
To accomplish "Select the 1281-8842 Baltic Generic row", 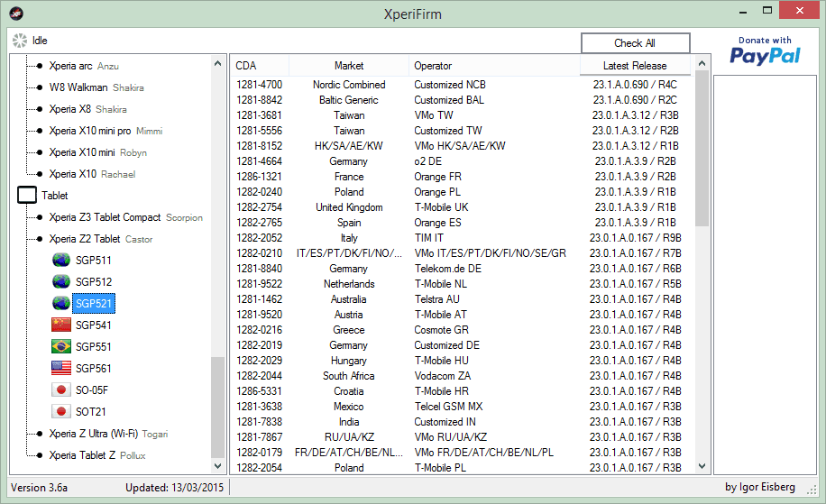I will coord(462,99).
